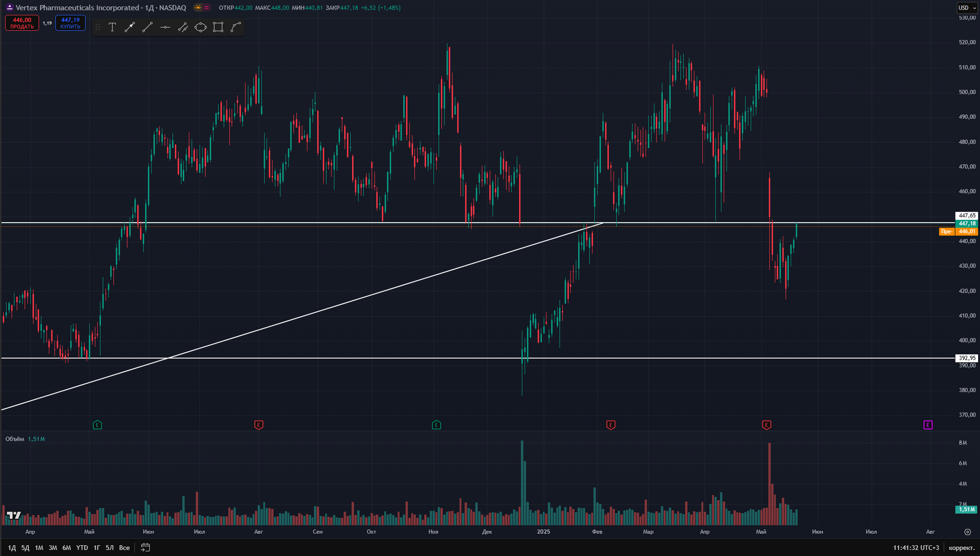This screenshot has width=980, height=556.
Task: Select the ellipse drawing tool
Action: point(200,27)
